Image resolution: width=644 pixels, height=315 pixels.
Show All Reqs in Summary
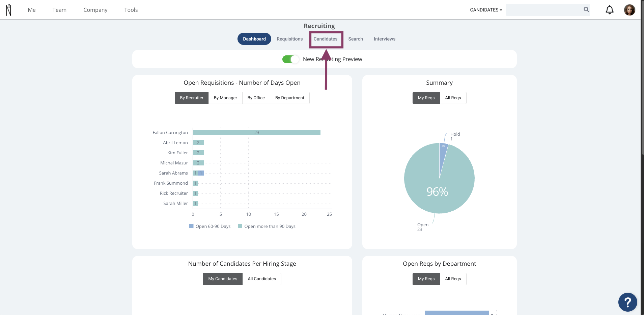tap(453, 98)
